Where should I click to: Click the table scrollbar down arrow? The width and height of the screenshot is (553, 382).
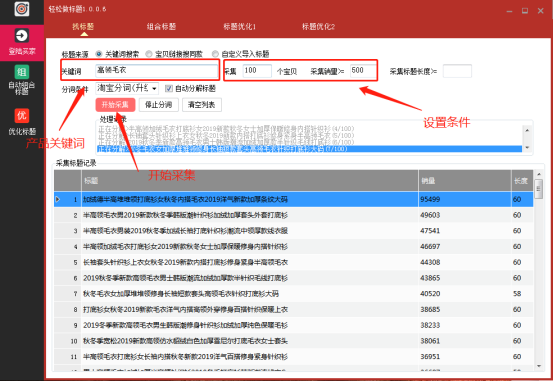(539, 366)
